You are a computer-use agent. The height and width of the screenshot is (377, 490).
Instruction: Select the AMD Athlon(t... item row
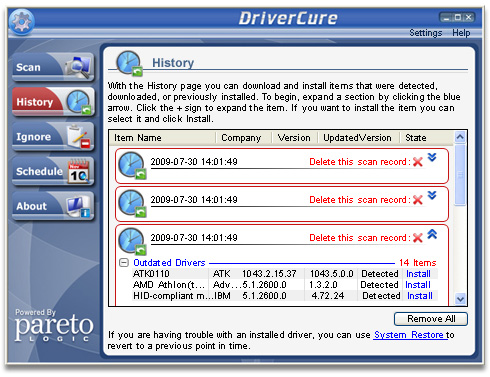point(285,285)
